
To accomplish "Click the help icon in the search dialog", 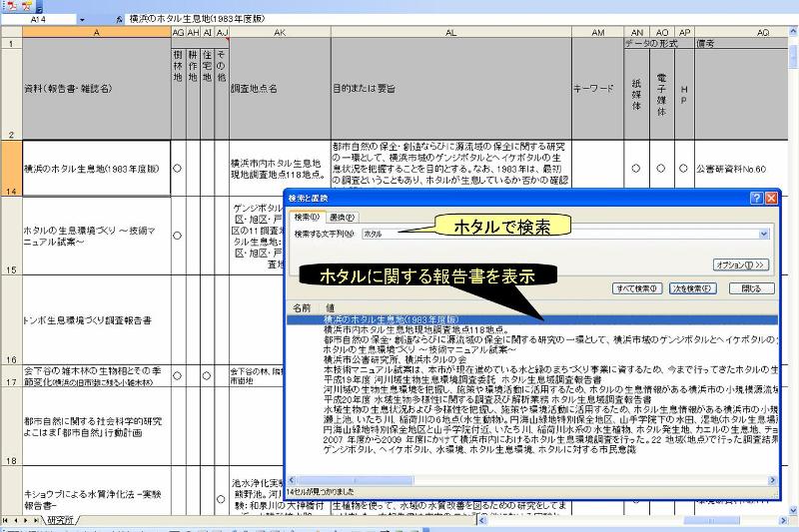I will 756,199.
